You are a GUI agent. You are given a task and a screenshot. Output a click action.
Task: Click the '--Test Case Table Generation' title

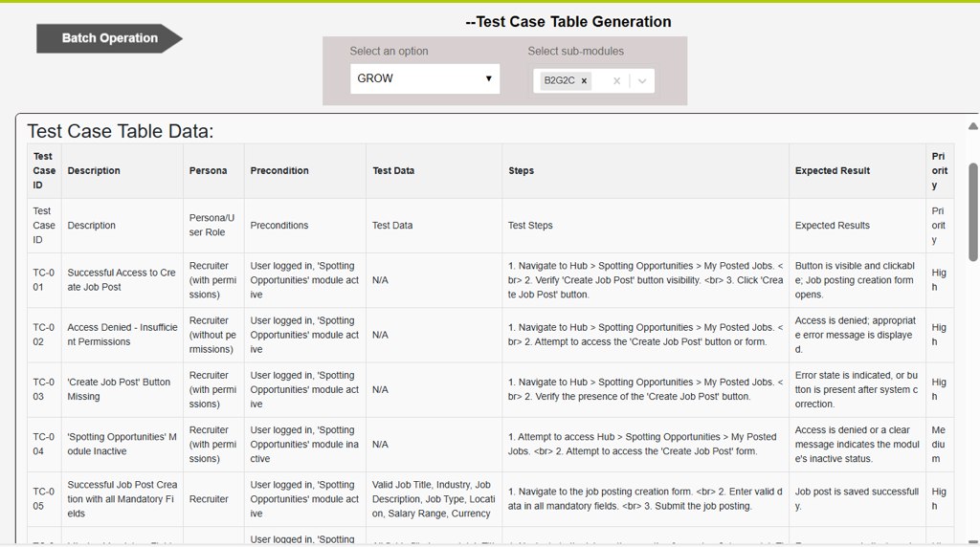[x=568, y=22]
